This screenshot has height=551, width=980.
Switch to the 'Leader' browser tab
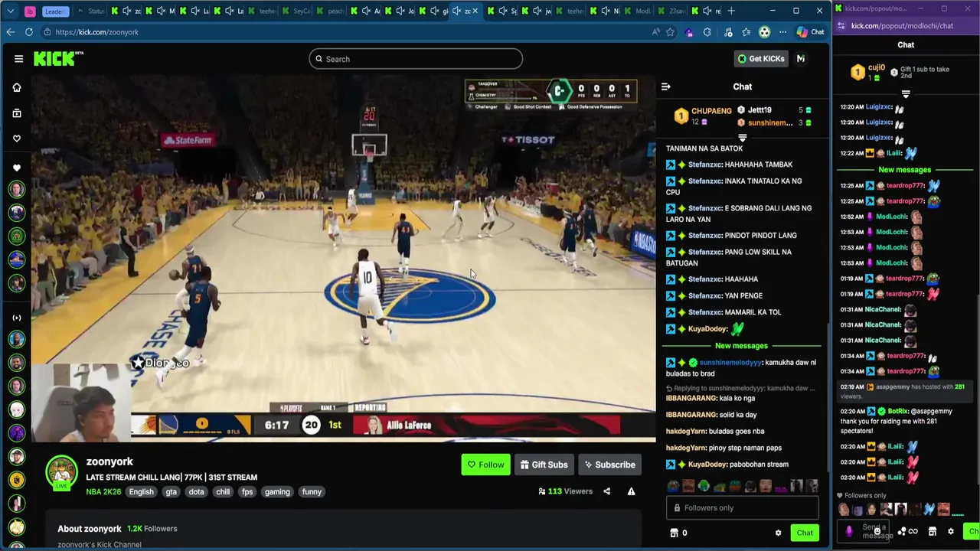55,11
